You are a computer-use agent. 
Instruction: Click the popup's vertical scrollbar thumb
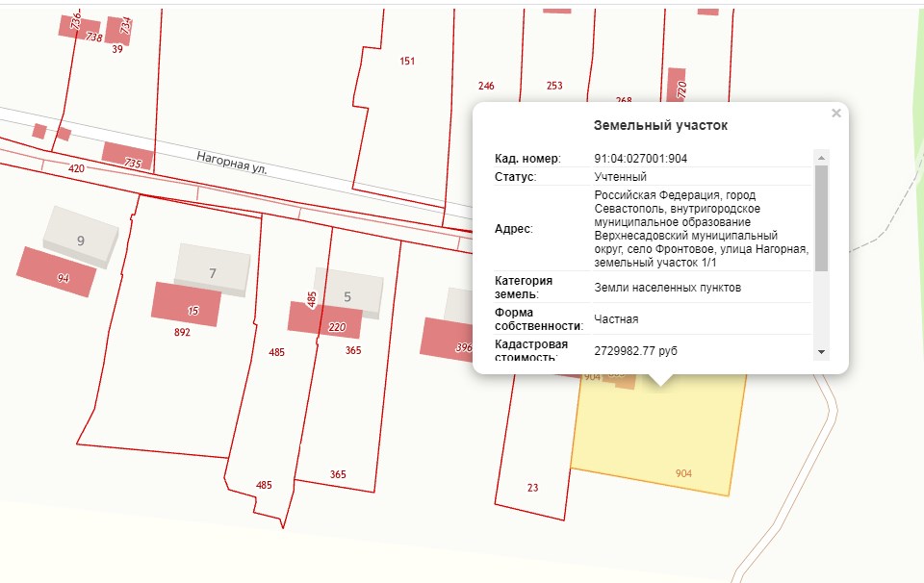821,217
